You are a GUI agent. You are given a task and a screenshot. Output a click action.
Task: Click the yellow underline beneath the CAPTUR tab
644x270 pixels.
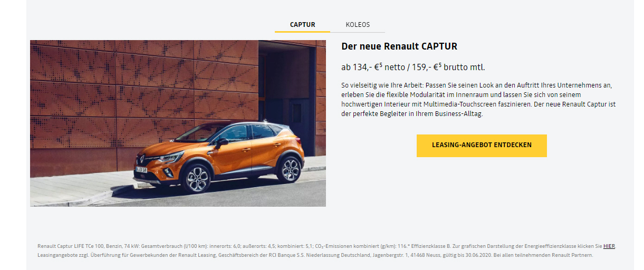[302, 32]
